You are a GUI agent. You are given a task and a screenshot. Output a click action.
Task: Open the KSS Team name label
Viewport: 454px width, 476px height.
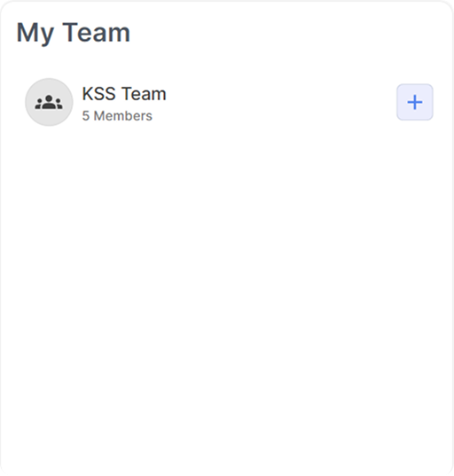pos(124,94)
